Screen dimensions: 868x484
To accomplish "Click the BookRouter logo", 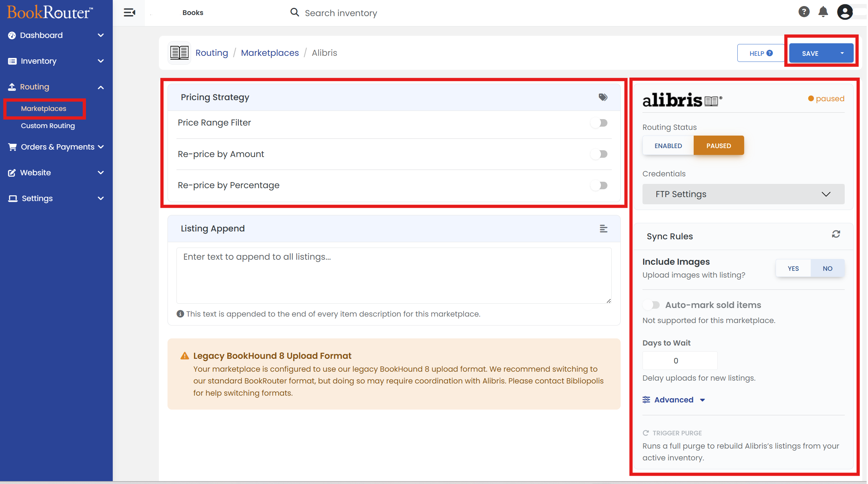I will click(50, 12).
